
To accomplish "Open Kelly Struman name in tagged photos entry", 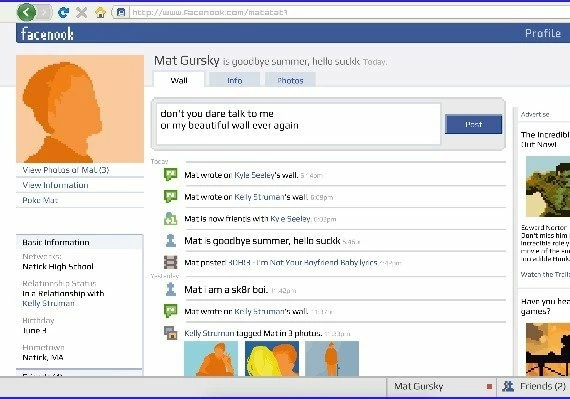I will (209, 333).
